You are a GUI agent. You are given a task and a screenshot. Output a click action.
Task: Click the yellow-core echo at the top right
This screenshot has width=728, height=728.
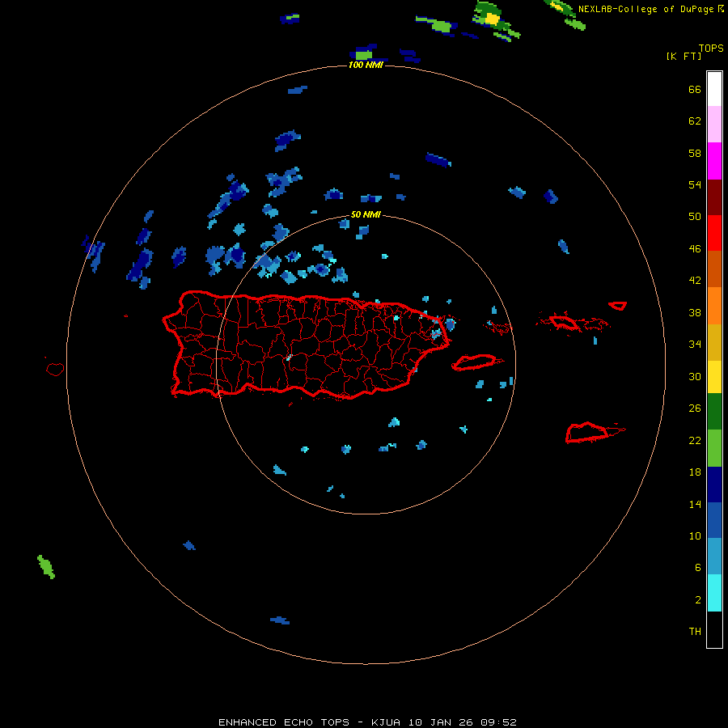pos(492,19)
